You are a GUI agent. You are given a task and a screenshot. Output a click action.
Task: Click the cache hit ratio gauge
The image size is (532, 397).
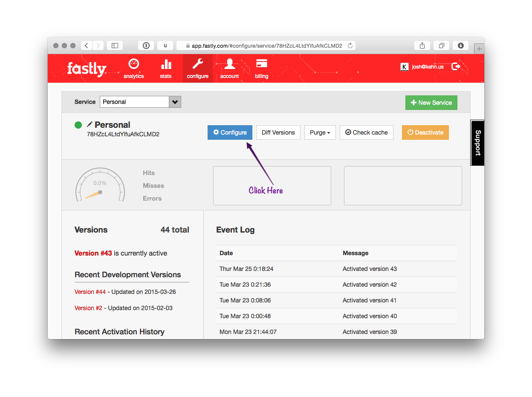(100, 185)
